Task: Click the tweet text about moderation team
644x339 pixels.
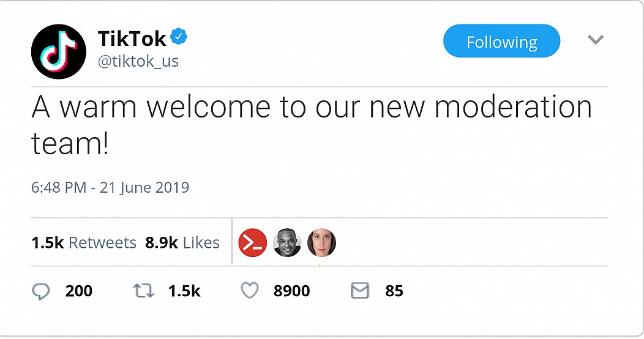Action: pos(312,125)
